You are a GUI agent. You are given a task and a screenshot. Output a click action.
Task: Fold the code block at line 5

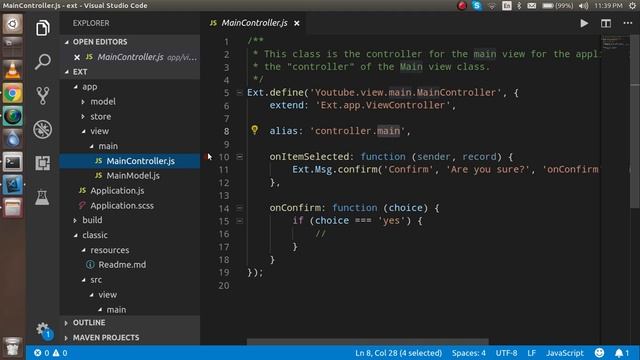pyautogui.click(x=239, y=93)
